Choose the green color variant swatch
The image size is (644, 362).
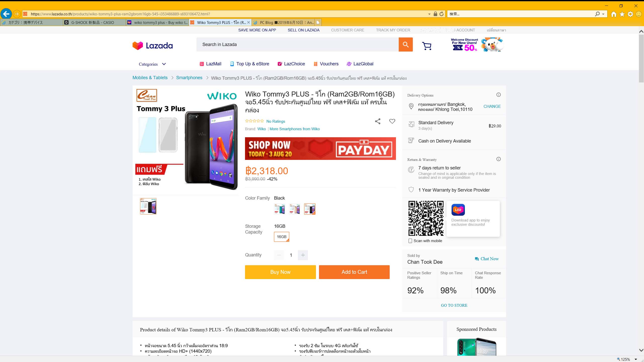coord(279,209)
